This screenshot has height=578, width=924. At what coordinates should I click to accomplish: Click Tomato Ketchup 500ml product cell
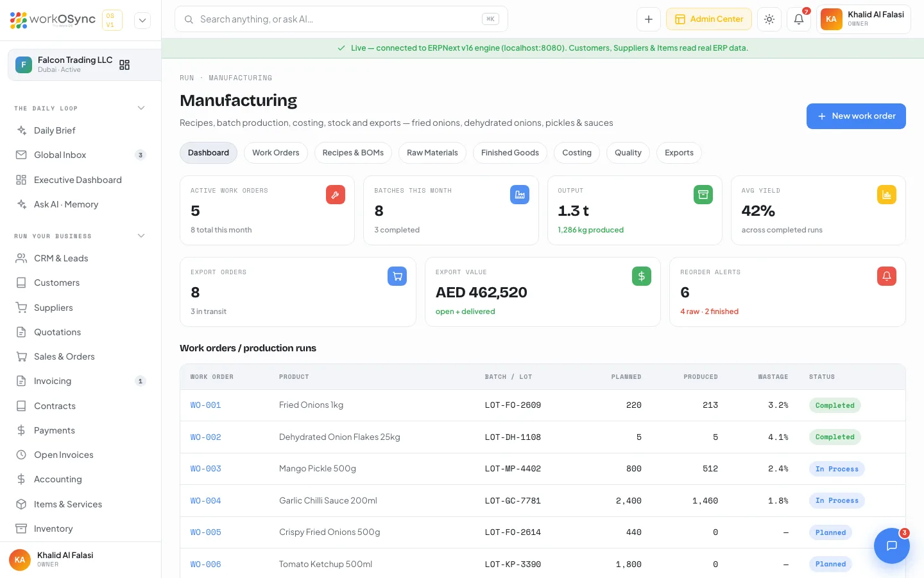[325, 565]
